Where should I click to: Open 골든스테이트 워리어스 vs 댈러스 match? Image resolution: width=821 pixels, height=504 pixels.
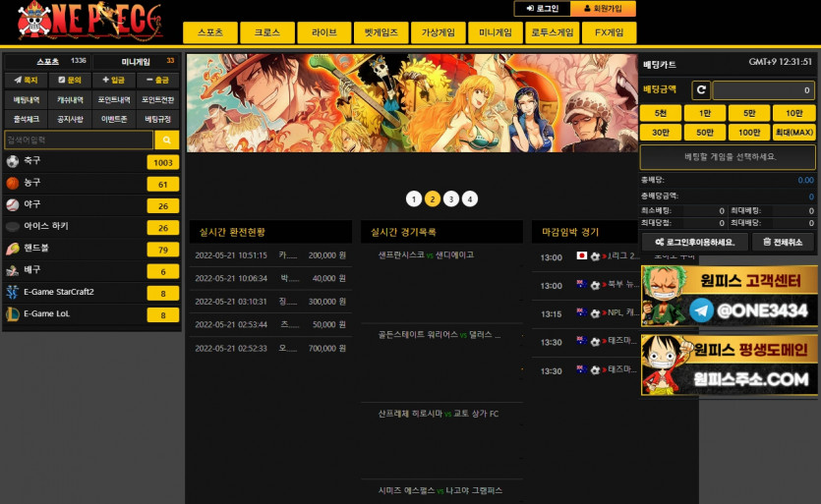click(439, 334)
